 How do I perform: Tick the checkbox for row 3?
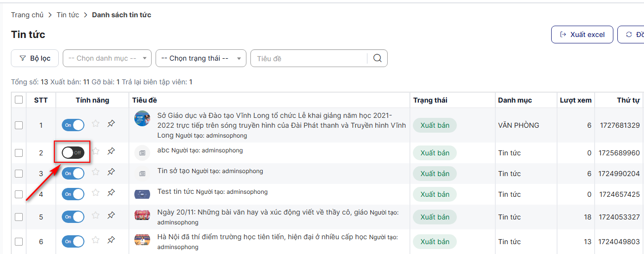19,174
